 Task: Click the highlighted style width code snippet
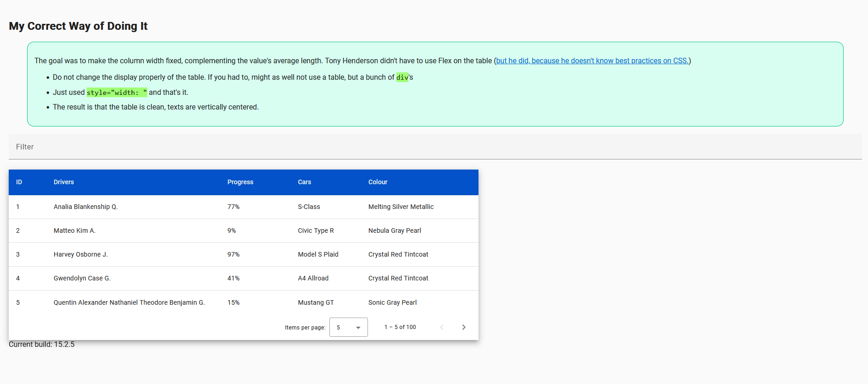[x=117, y=93]
